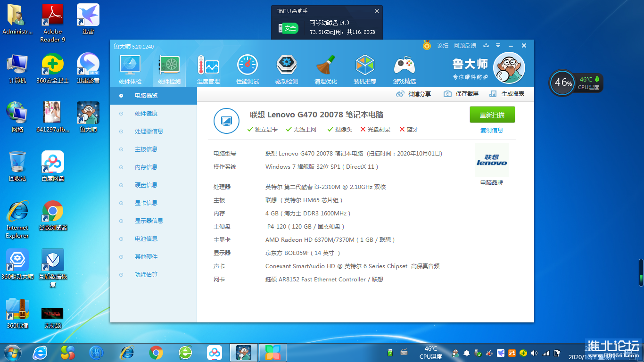Open 清理优化 cleanup optimization

pyautogui.click(x=326, y=70)
